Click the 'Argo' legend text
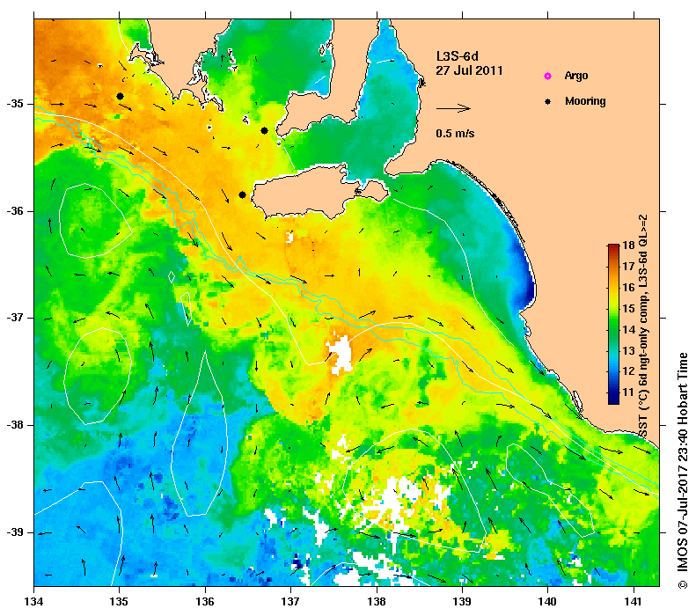The width and height of the screenshot is (696, 616). tap(576, 76)
